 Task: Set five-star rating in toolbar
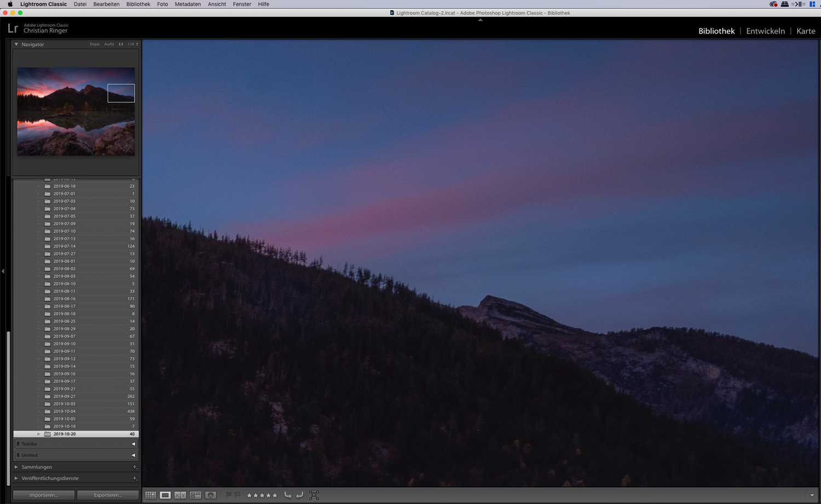[x=275, y=495]
